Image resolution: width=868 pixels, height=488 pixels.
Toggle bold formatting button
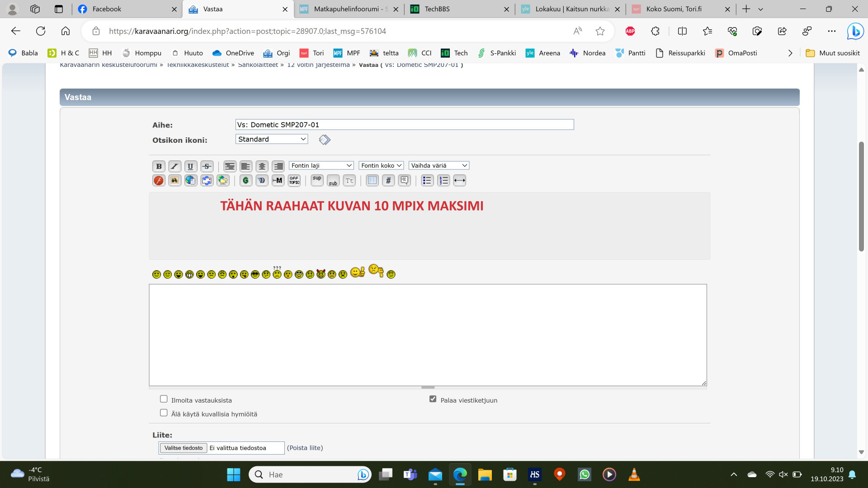[159, 166]
